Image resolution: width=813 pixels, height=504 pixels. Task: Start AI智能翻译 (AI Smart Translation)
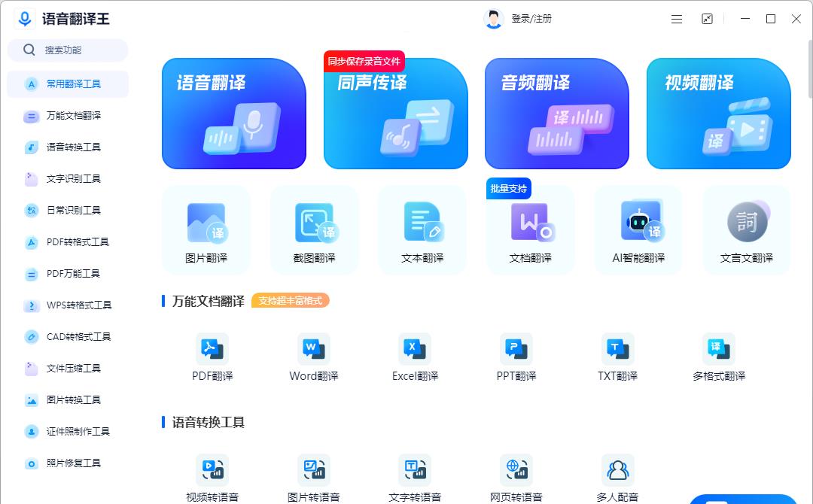[x=638, y=229]
